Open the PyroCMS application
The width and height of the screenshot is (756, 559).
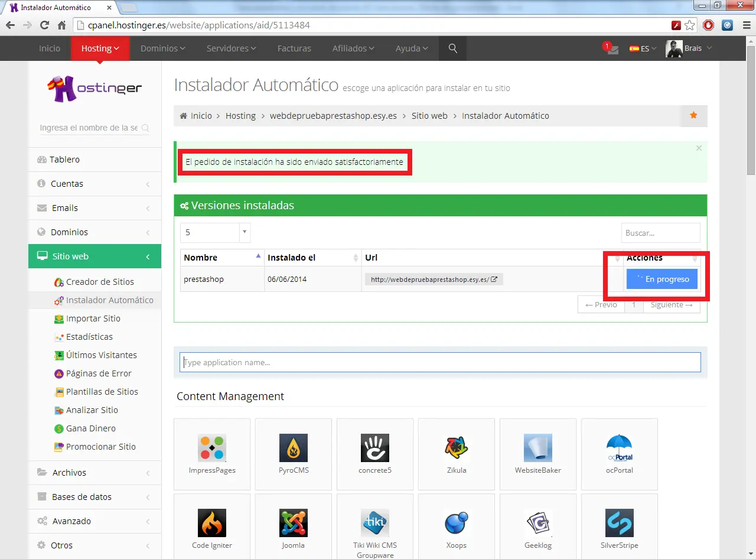(294, 453)
